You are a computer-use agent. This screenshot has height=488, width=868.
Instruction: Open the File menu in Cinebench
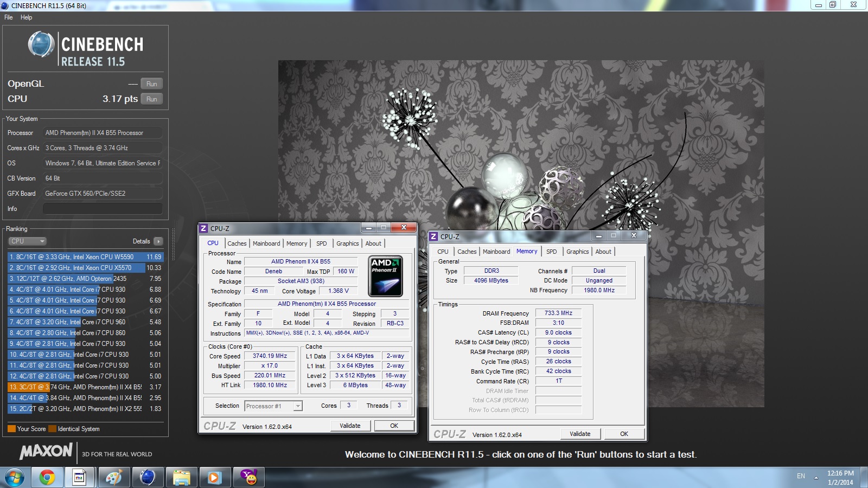8,17
